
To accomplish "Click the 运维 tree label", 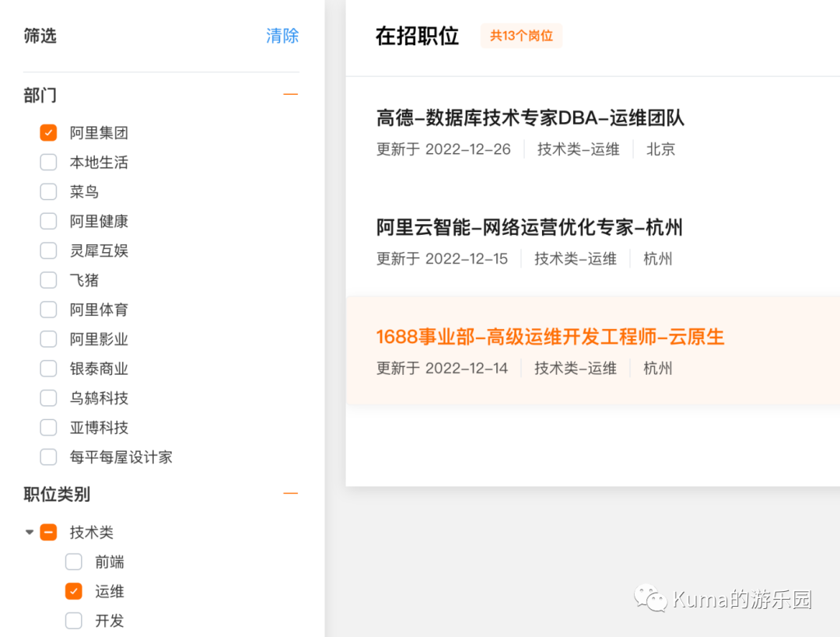I will tap(110, 591).
